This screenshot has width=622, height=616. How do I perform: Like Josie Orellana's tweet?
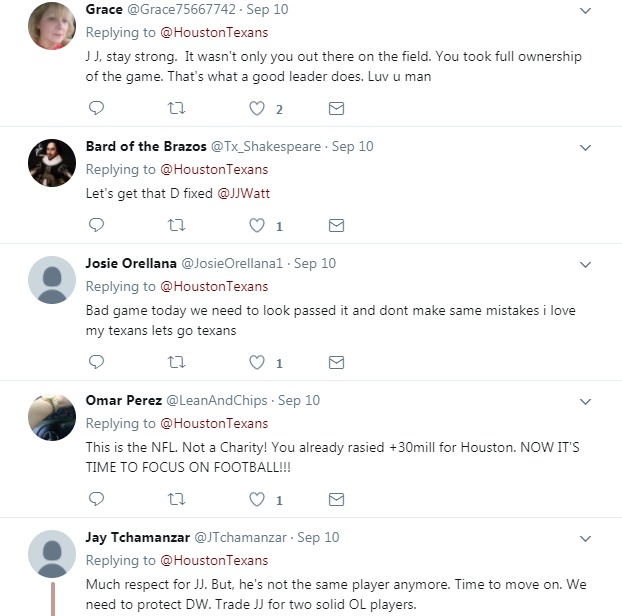pyautogui.click(x=257, y=362)
